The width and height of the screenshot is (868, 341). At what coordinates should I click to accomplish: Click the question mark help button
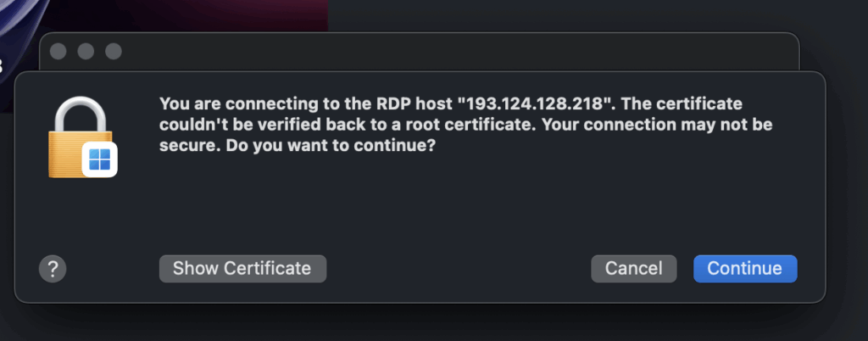tap(53, 269)
